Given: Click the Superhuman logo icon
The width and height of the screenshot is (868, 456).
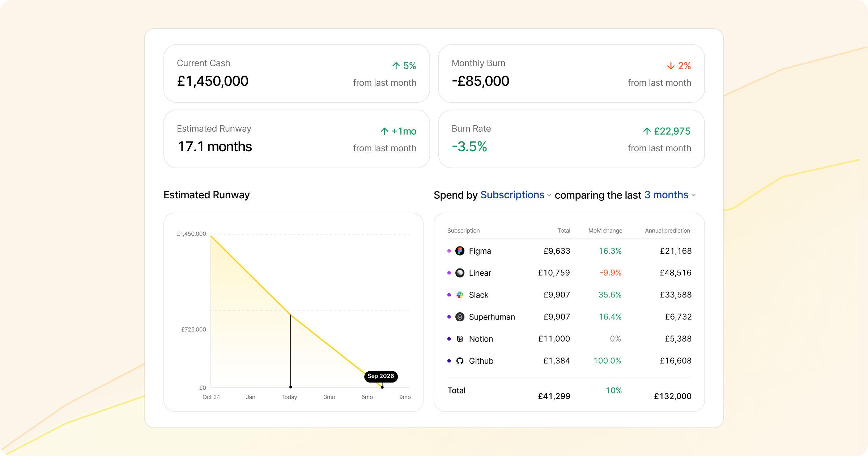Looking at the screenshot, I should (460, 317).
